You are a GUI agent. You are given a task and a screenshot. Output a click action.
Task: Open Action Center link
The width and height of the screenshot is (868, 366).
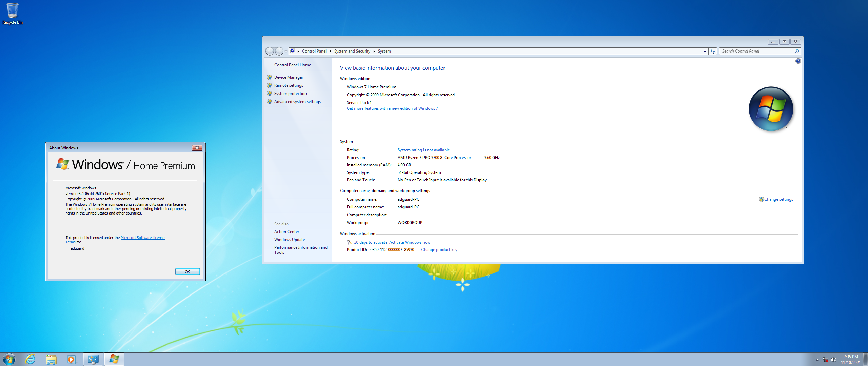287,232
